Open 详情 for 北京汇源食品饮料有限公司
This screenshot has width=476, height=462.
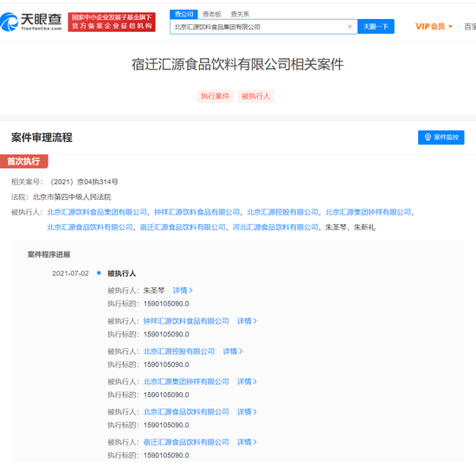click(x=247, y=412)
